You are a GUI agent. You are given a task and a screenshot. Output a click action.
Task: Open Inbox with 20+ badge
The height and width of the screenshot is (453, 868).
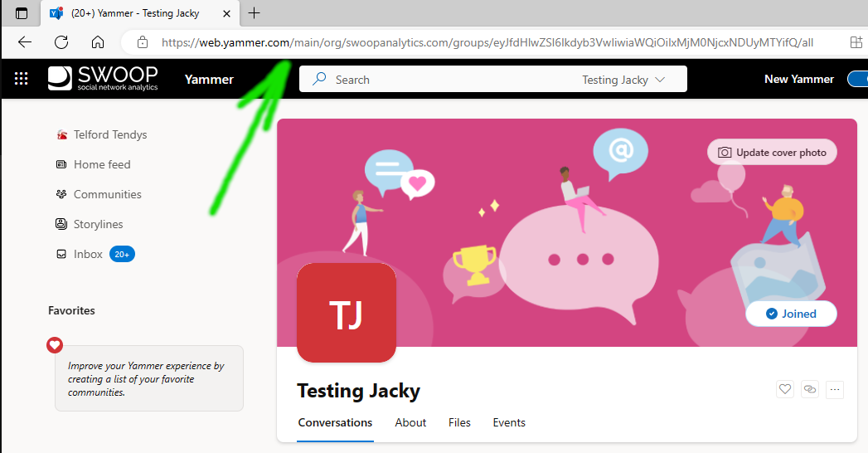click(x=96, y=254)
